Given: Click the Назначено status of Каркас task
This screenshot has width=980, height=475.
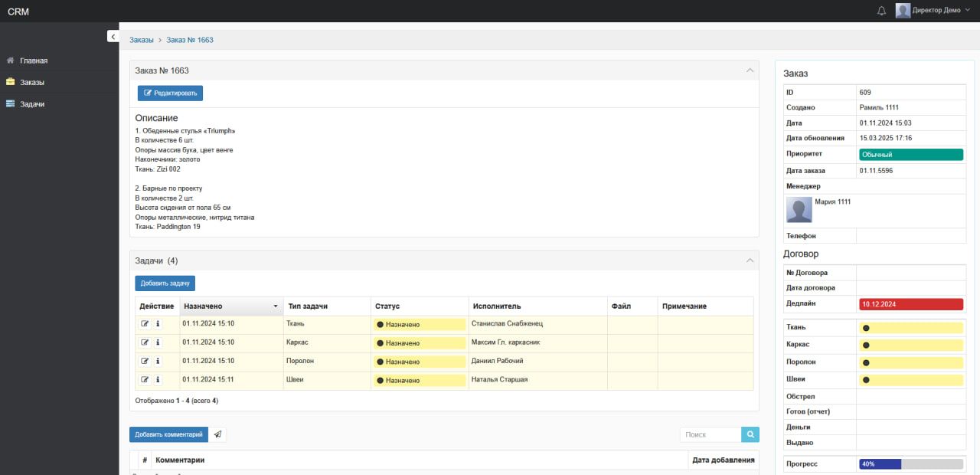Looking at the screenshot, I should [x=420, y=343].
